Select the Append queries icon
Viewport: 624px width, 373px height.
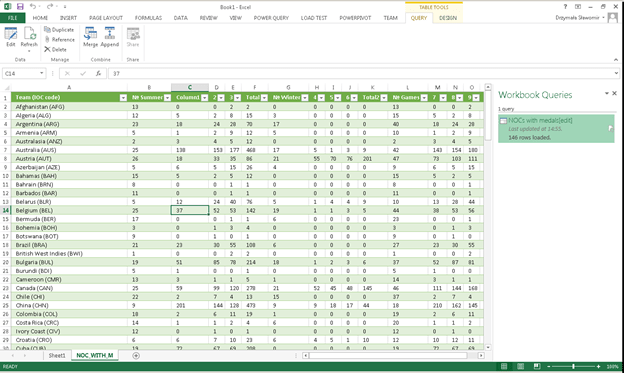[109, 37]
